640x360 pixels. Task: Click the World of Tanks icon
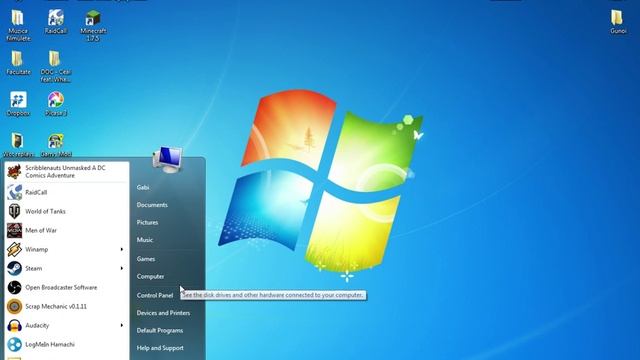(x=14, y=211)
